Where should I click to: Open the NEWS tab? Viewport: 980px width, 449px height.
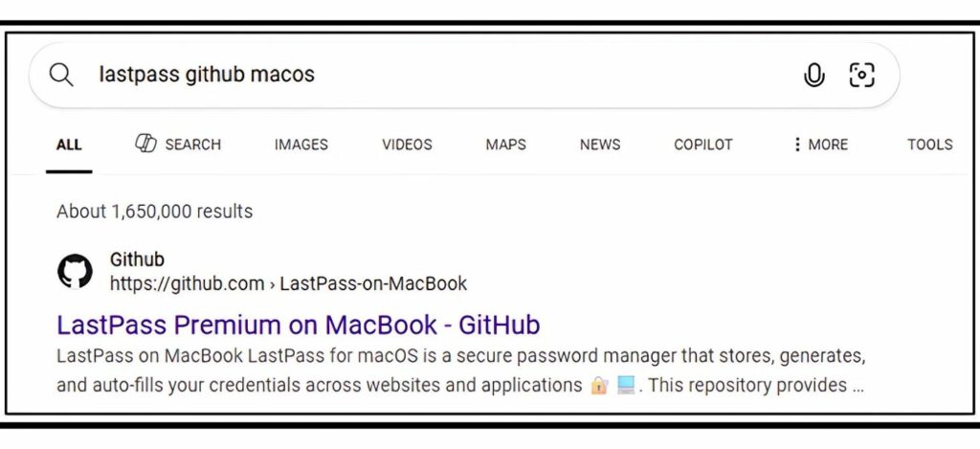[x=600, y=145]
